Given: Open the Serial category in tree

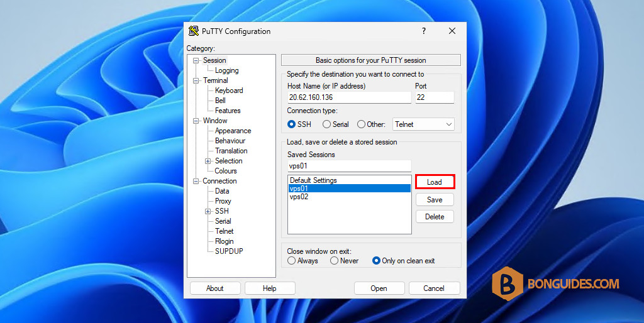Looking at the screenshot, I should [223, 221].
